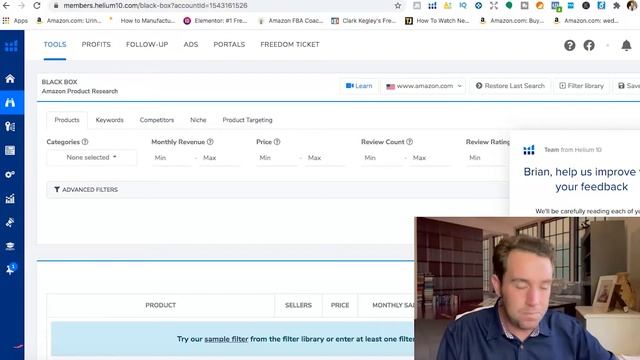Click the Facebook icon in header
Screen dimensions: 640x360
click(589, 45)
